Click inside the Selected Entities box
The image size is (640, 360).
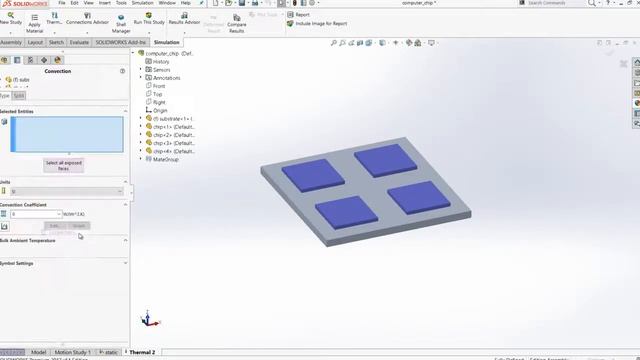67,134
